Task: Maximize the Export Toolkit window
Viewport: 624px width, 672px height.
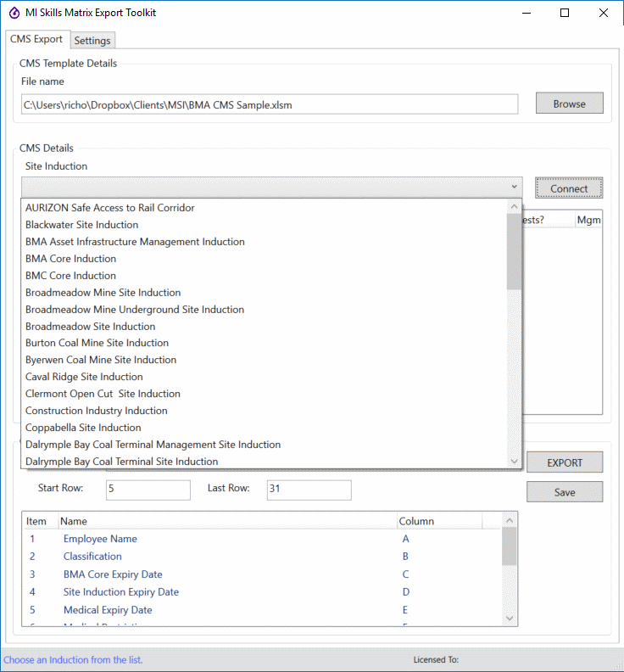Action: (565, 13)
